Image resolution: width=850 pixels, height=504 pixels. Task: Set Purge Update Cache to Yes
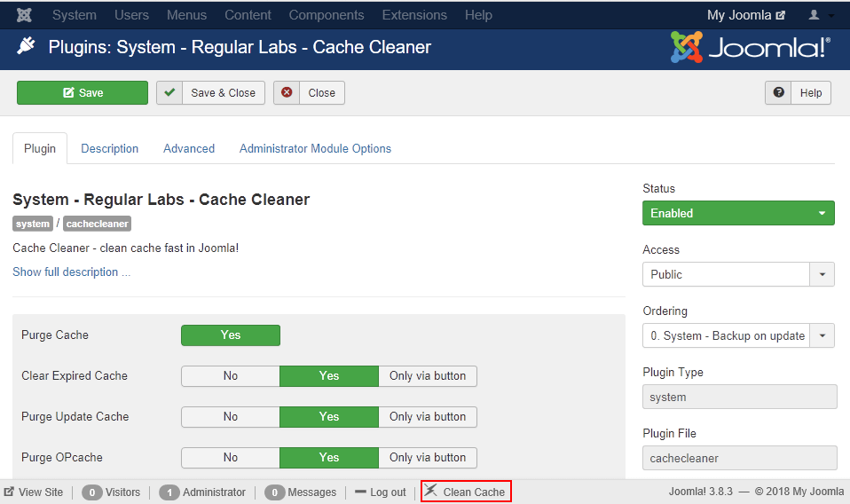(329, 417)
